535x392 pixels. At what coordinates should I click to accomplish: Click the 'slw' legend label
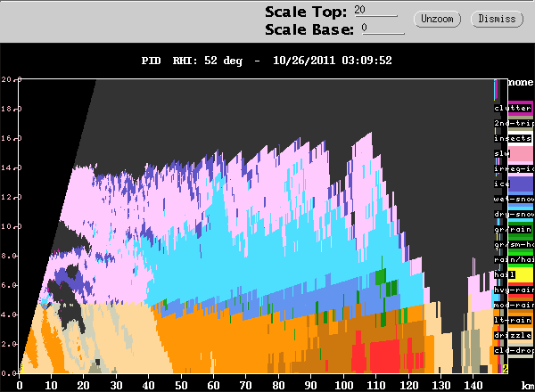[501, 153]
